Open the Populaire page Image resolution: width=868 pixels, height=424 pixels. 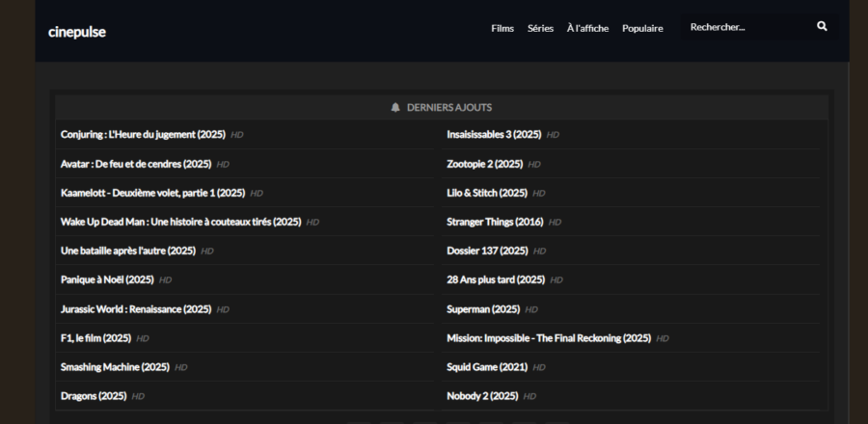tap(642, 28)
